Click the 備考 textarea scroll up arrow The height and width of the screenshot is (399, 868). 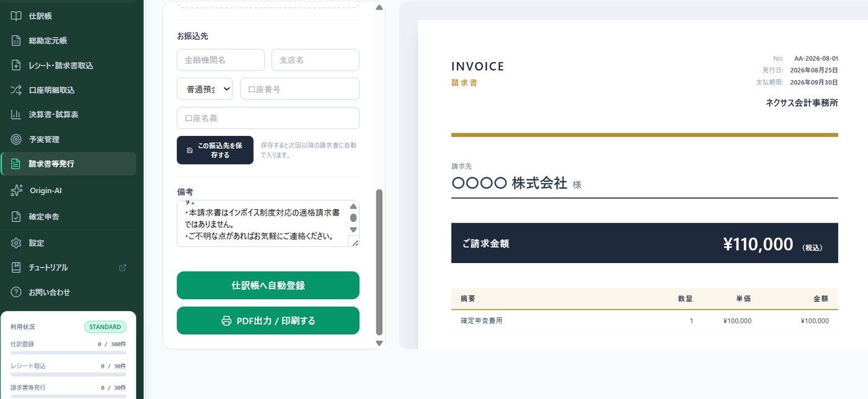tap(353, 206)
